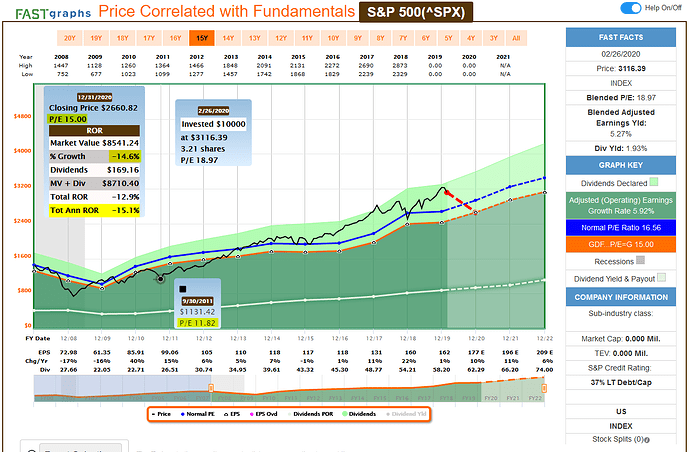This screenshot has height=452, width=690.
Task: Click the Tot Ann ROR -15.1% row
Action: click(x=94, y=210)
